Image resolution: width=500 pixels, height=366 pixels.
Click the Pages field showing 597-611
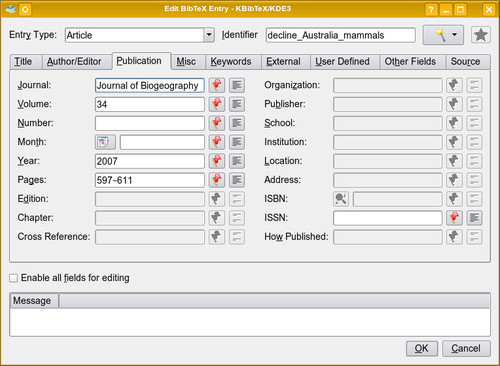point(150,180)
